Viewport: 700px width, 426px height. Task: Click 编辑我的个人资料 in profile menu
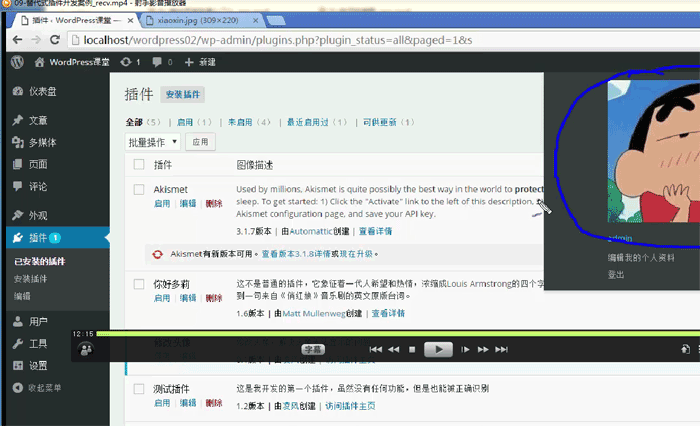(x=641, y=258)
